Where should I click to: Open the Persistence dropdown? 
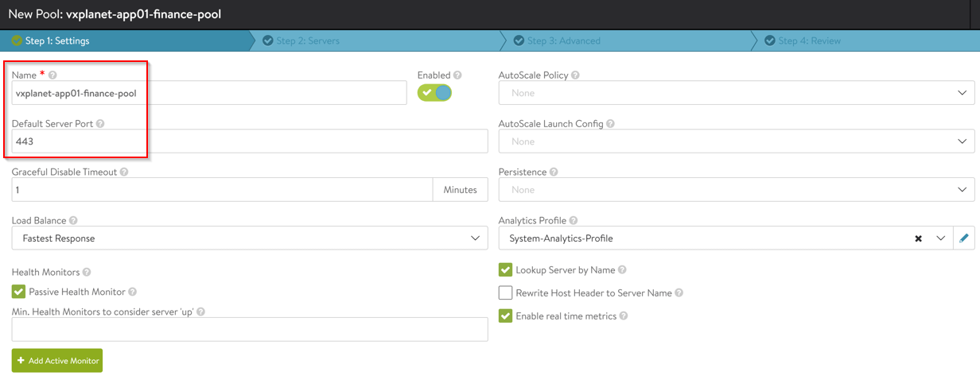(x=737, y=190)
